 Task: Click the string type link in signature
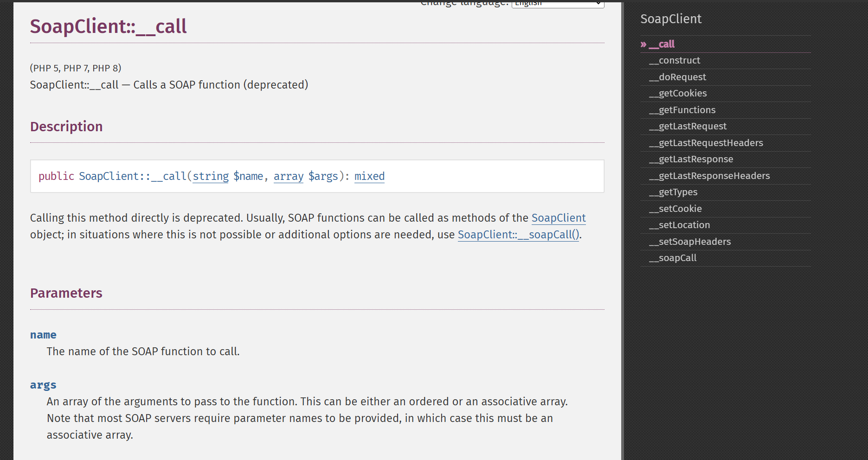pos(211,176)
